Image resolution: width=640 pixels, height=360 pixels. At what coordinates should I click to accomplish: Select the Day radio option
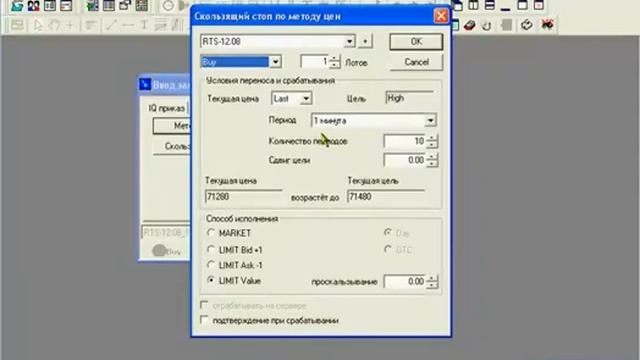pos(388,233)
